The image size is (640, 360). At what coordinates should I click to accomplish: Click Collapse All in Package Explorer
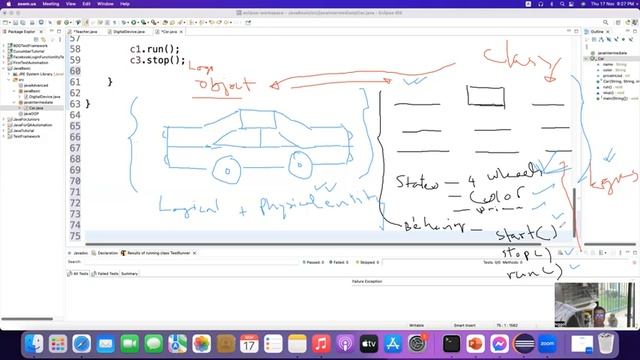[x=36, y=39]
